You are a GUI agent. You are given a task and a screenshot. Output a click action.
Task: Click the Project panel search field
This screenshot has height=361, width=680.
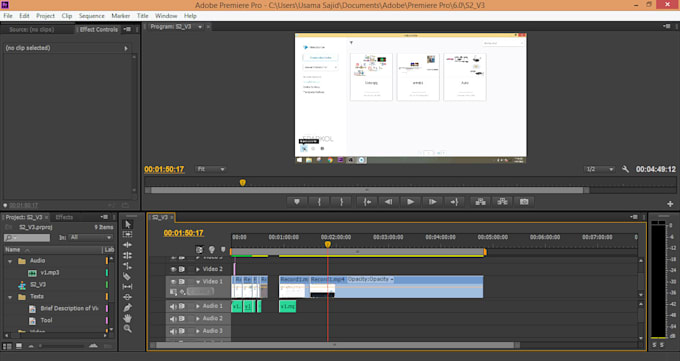[27, 238]
